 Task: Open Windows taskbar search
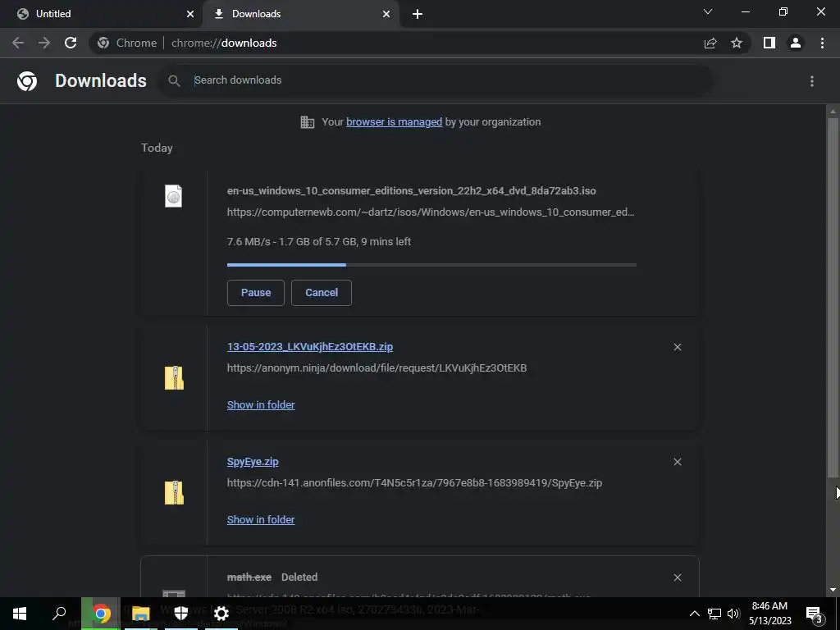[59, 614]
